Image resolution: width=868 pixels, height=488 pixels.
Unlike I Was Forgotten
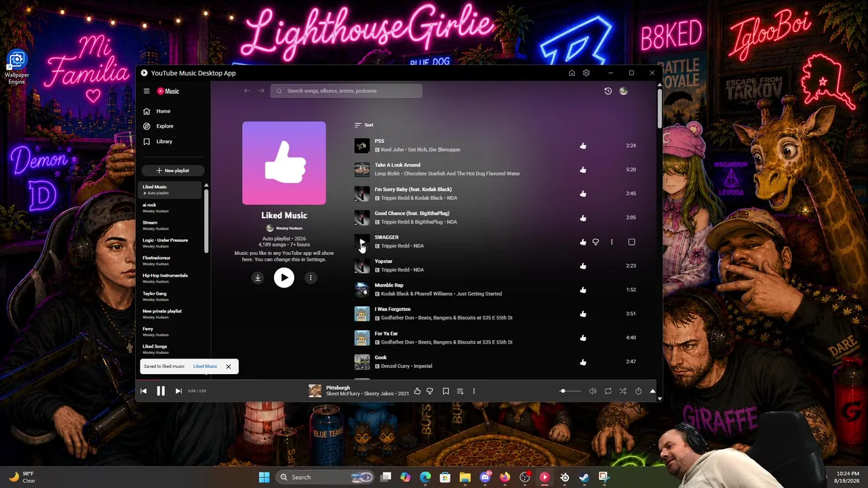pos(583,314)
